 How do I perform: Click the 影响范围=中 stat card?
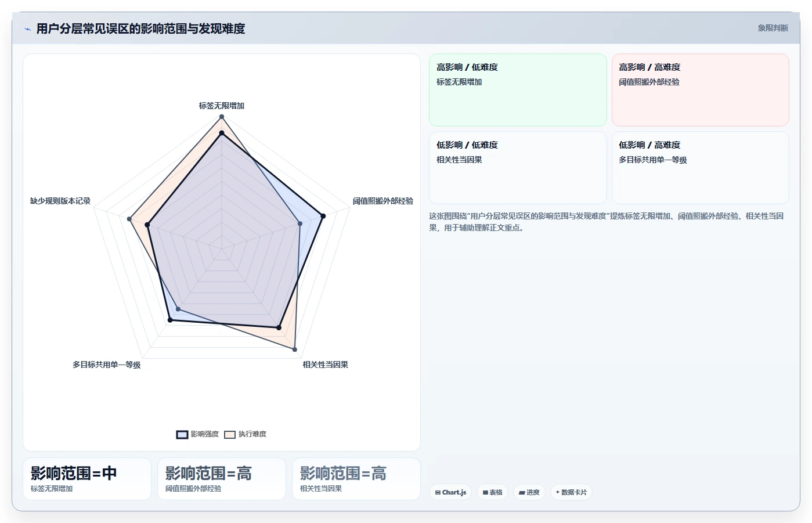pyautogui.click(x=87, y=479)
